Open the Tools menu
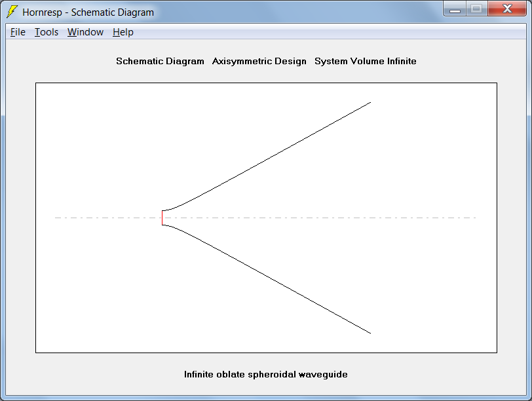The height and width of the screenshot is (401, 532). [47, 32]
